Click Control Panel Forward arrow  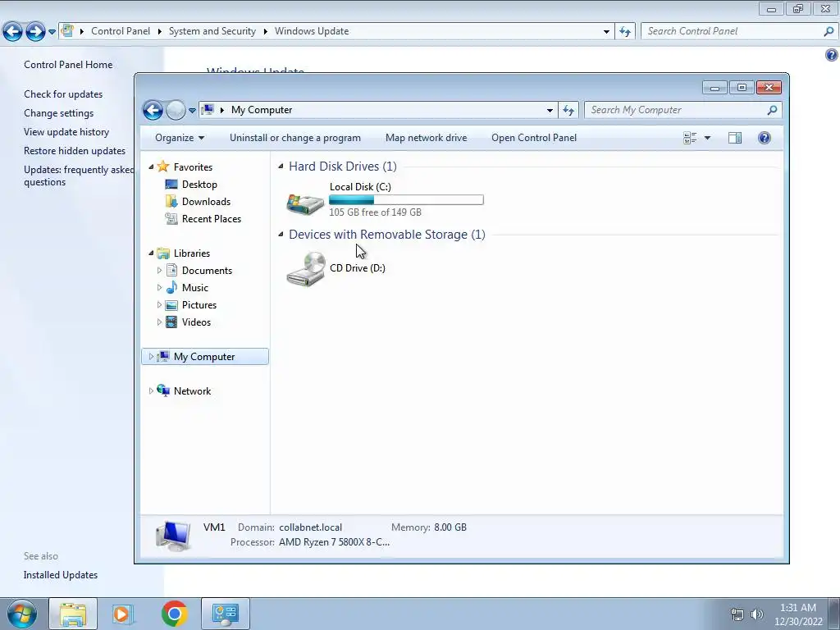35,32
